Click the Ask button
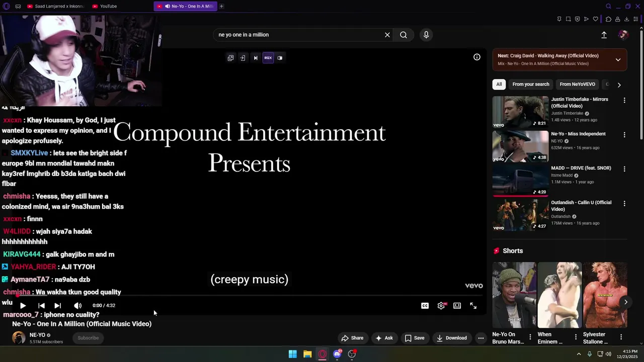Screen dimensions: 644x362 coord(383,338)
